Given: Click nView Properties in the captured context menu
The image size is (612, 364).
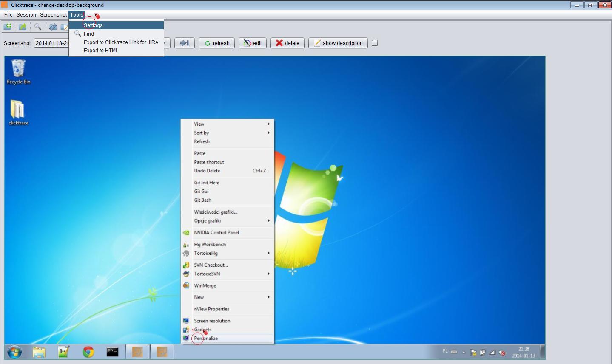Looking at the screenshot, I should (x=227, y=309).
